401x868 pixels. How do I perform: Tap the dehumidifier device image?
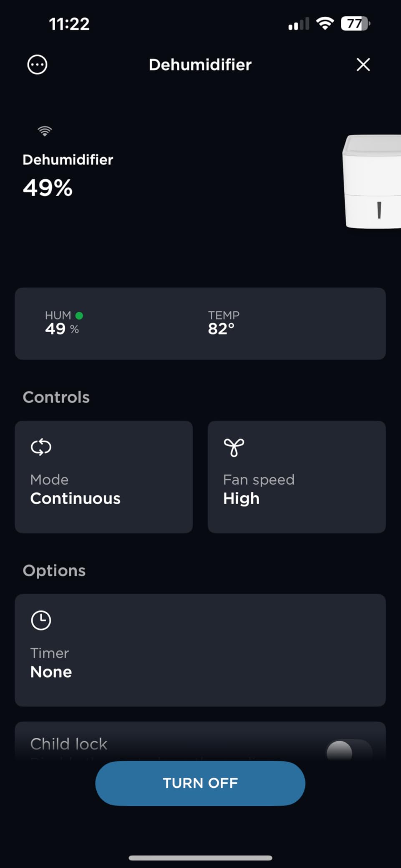pos(372,182)
